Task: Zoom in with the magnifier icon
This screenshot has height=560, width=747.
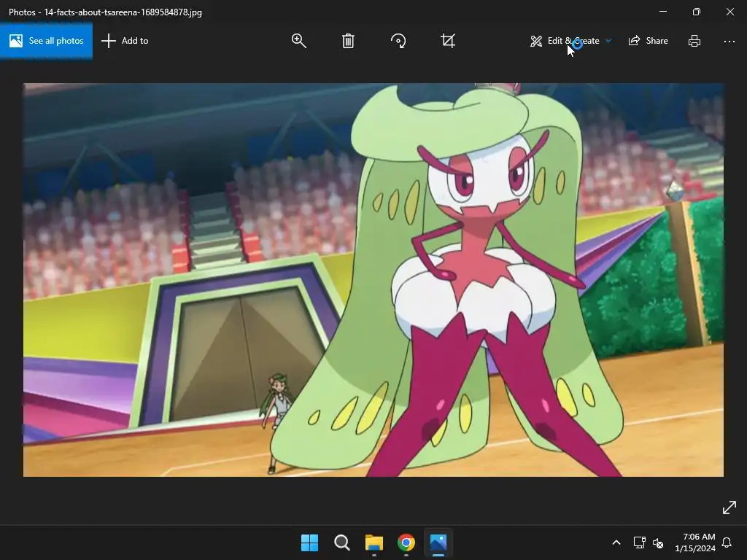Action: coord(298,41)
